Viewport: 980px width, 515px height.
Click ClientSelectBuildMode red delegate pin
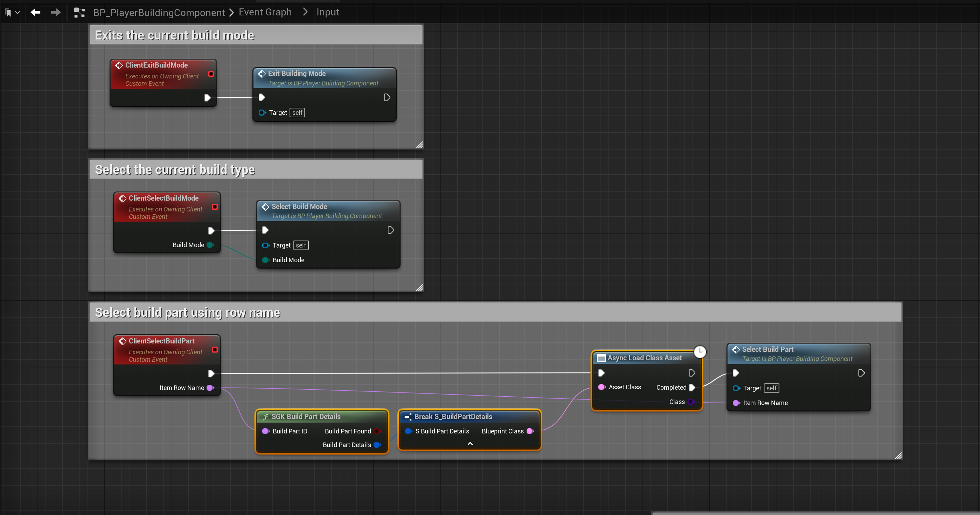pos(215,207)
